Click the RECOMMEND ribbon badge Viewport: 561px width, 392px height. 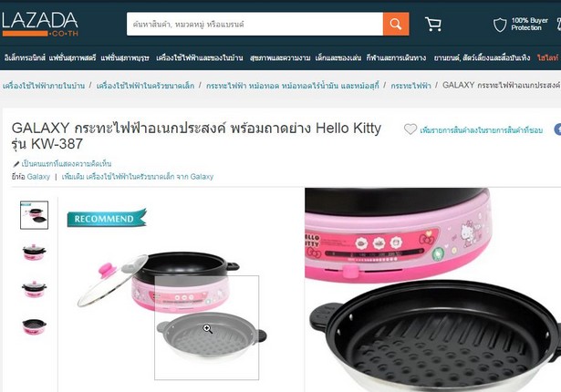107,218
